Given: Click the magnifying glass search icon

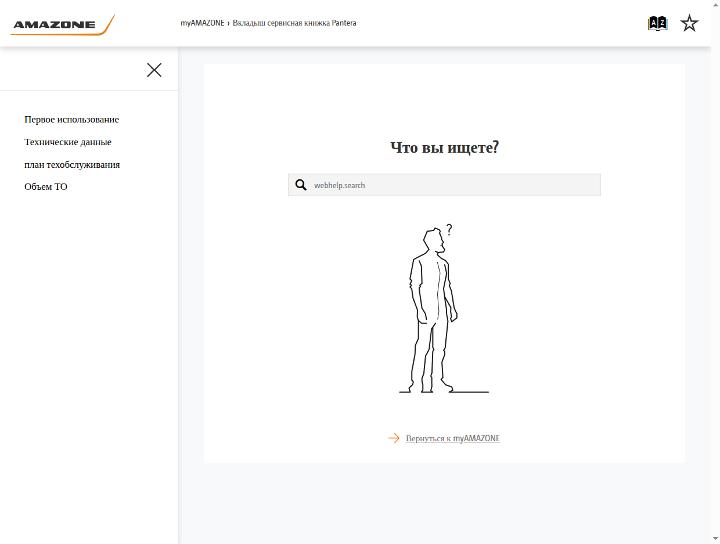Looking at the screenshot, I should click(301, 185).
